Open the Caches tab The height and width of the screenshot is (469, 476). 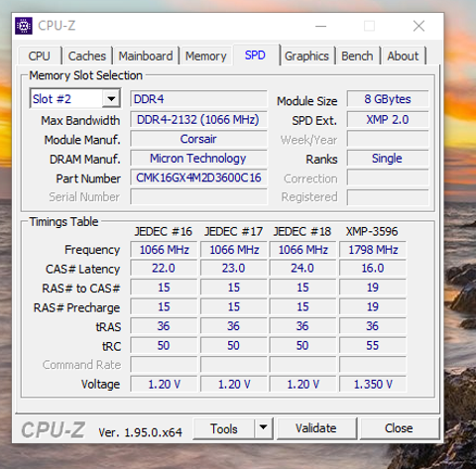87,56
